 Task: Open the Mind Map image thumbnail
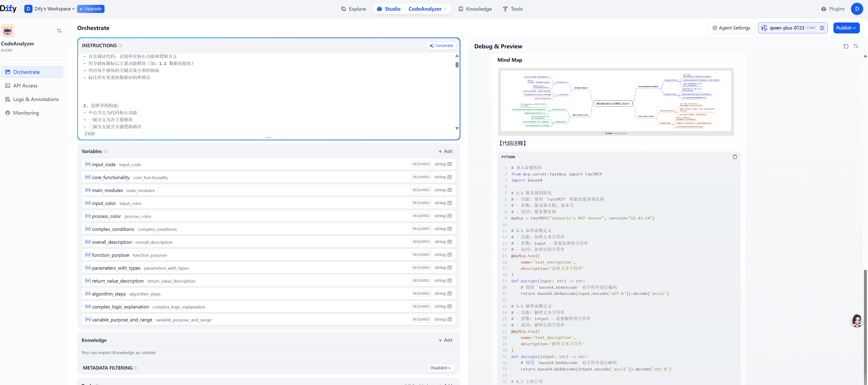click(x=616, y=102)
